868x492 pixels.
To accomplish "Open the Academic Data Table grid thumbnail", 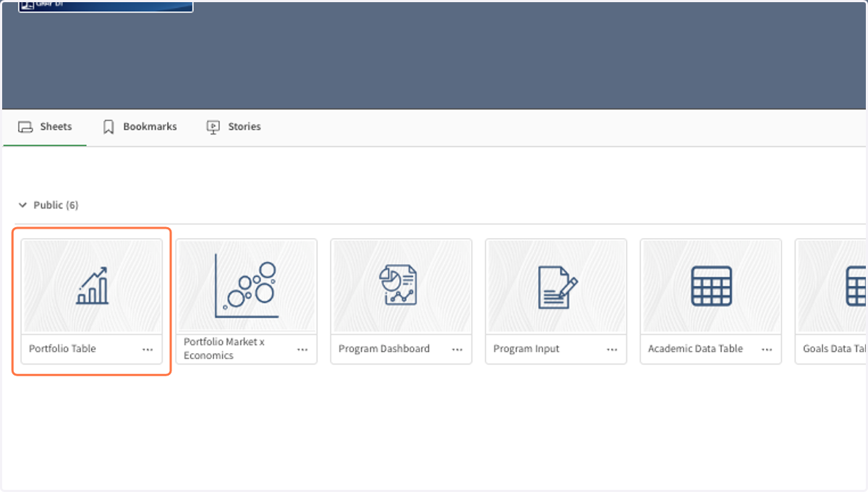I will 711,287.
